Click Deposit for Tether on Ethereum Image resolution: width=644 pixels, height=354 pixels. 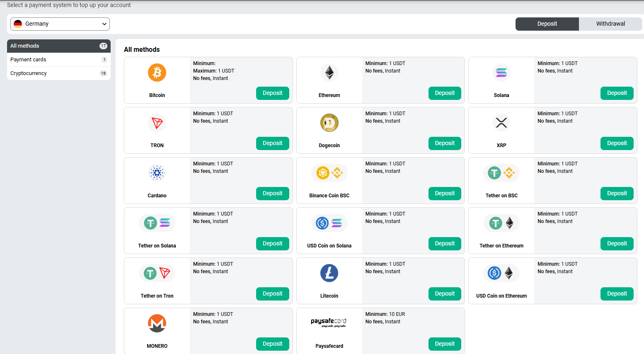[617, 244]
